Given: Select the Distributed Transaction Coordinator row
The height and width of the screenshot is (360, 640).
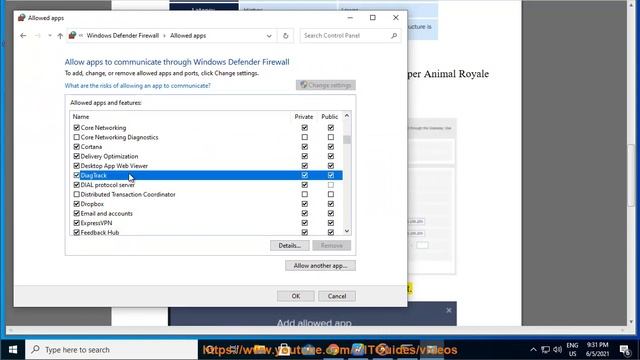Looking at the screenshot, I should click(x=206, y=194).
